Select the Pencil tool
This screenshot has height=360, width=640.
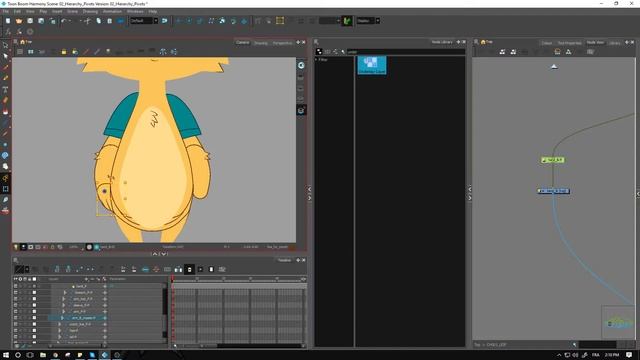click(5, 78)
